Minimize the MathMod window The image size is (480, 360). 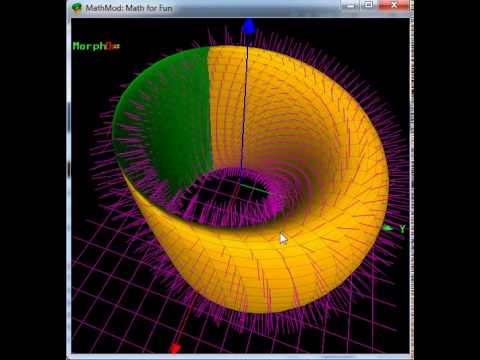350,5
